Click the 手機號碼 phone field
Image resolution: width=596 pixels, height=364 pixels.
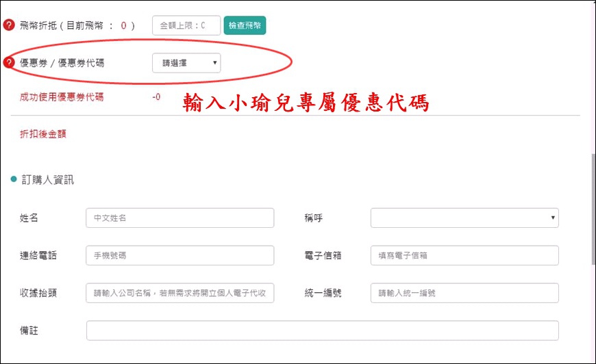click(x=179, y=255)
